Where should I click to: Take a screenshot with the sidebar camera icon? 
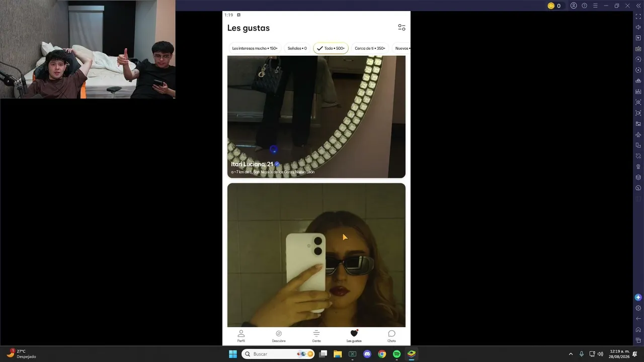[x=638, y=102]
